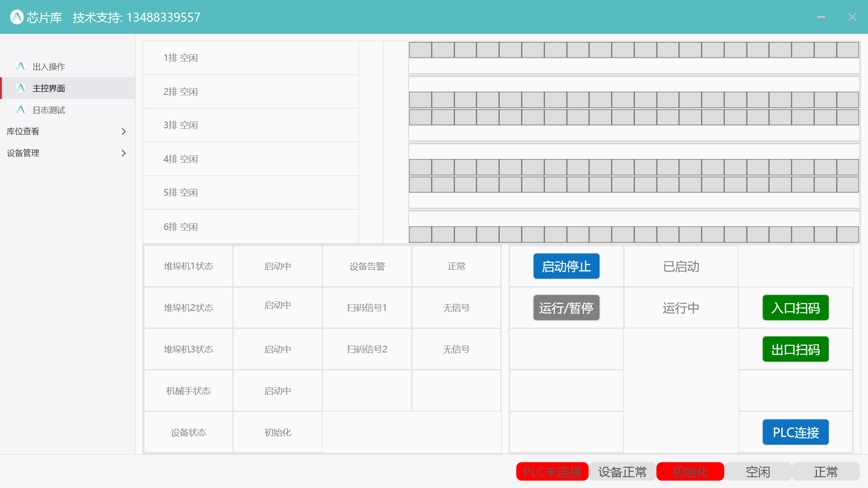Collapse the 库位查看 chevron arrow
The image size is (868, 488).
(x=123, y=131)
